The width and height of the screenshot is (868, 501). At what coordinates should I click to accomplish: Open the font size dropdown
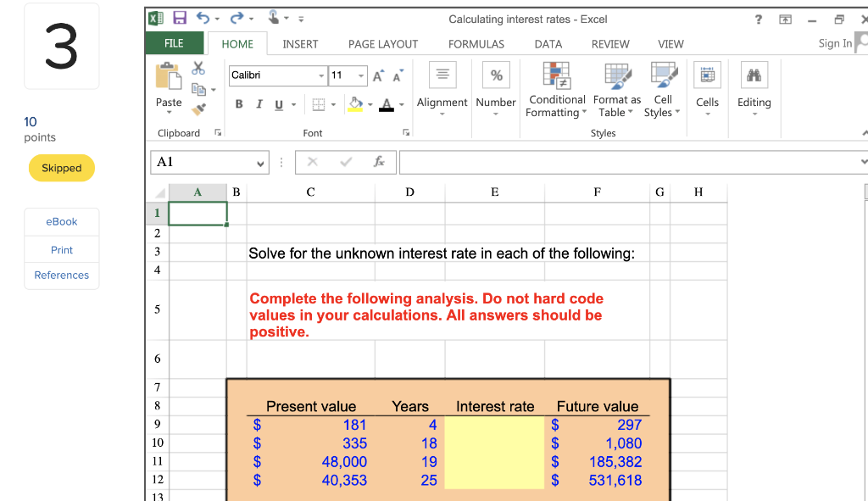(x=360, y=75)
